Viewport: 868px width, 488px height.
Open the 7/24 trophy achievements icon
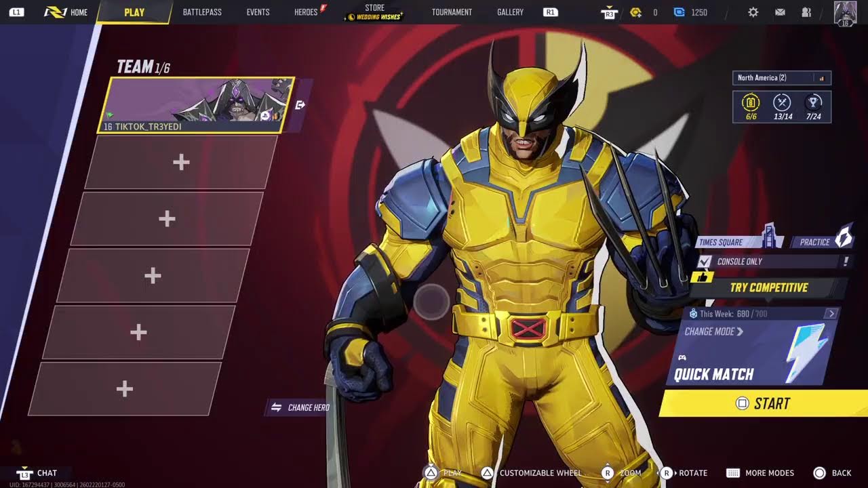coord(814,107)
